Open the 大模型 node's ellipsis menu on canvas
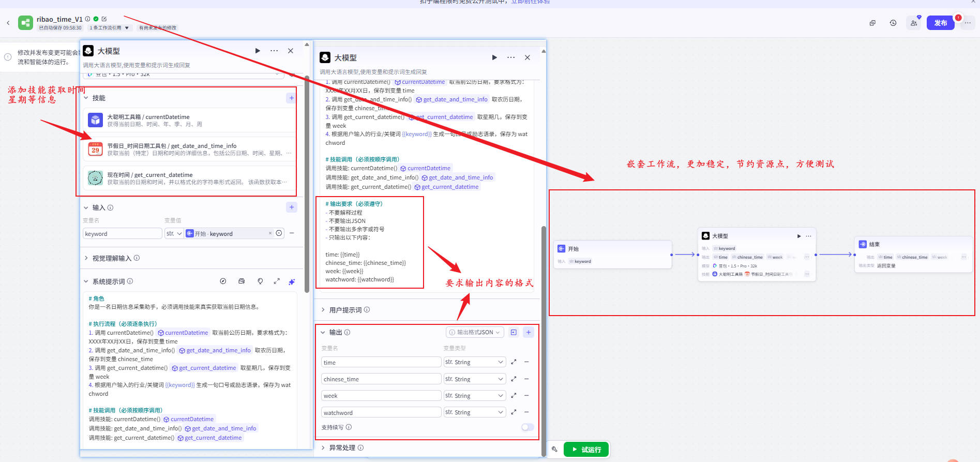980x462 pixels. (x=808, y=236)
